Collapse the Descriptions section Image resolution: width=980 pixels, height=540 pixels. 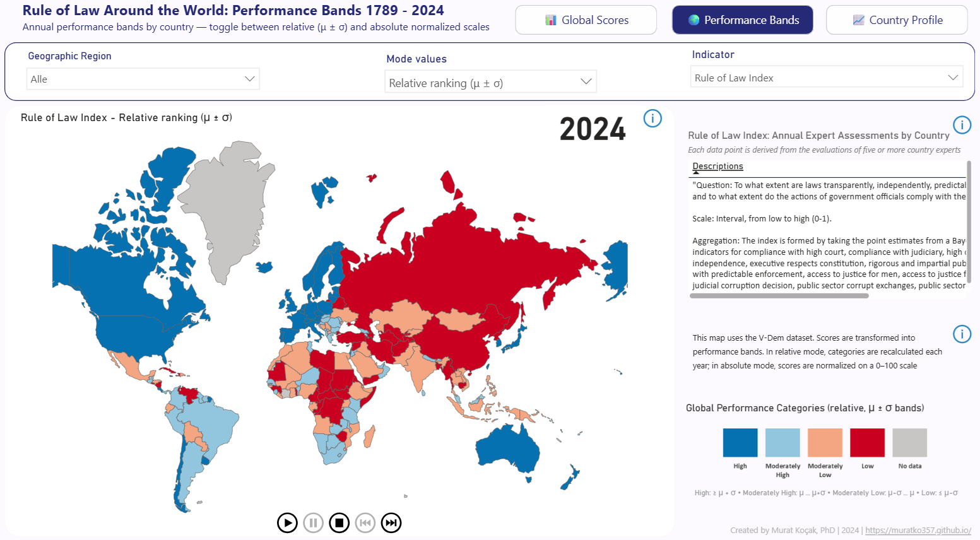717,166
